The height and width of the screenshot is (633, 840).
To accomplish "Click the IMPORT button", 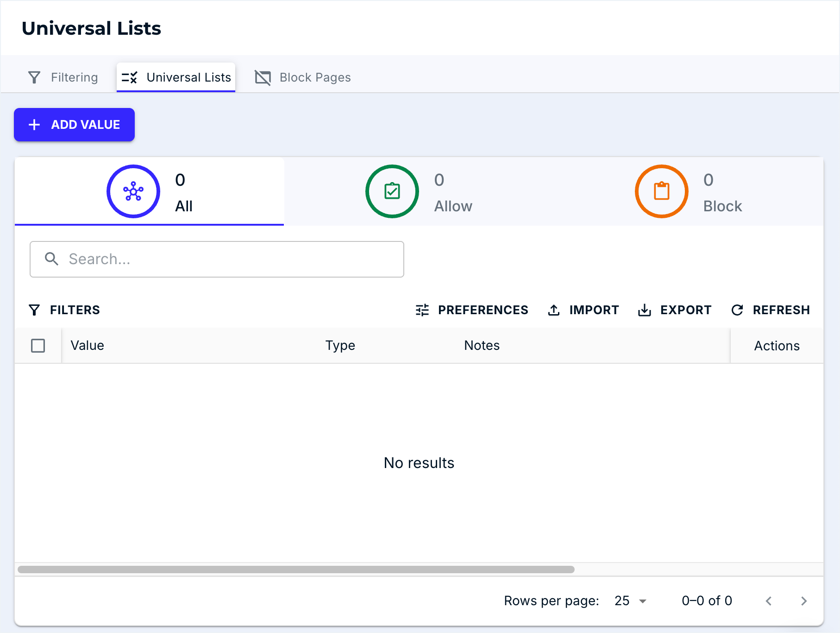I will [x=583, y=310].
